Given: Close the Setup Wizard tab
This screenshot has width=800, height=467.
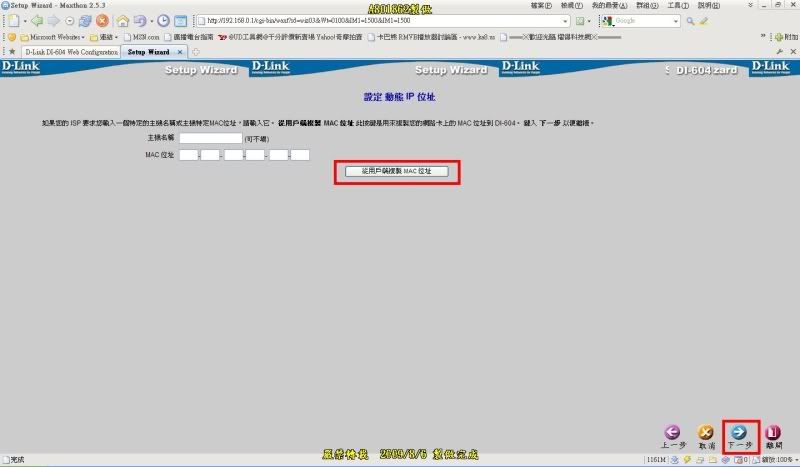Looking at the screenshot, I should click(x=180, y=52).
